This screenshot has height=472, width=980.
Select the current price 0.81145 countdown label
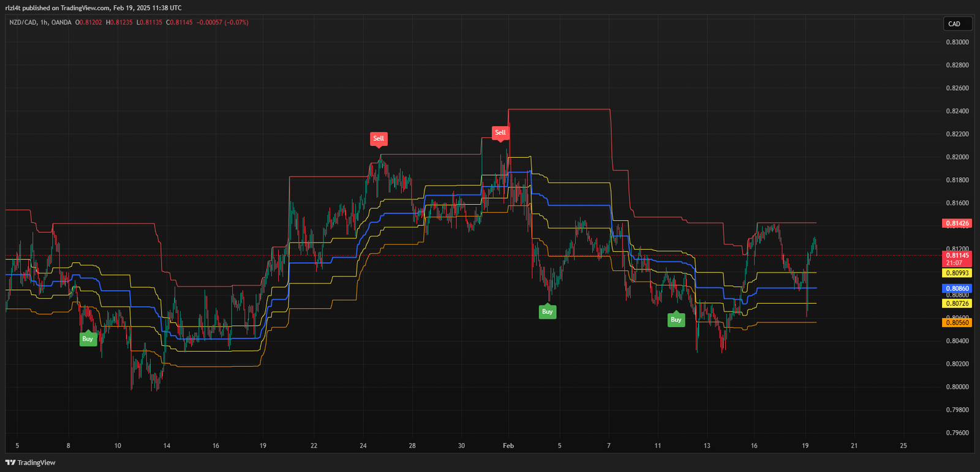(957, 259)
